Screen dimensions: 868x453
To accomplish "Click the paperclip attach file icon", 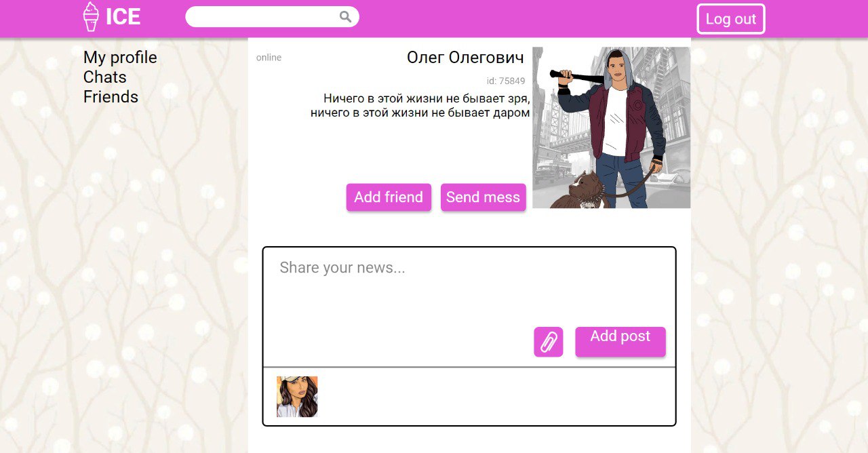I will point(549,342).
